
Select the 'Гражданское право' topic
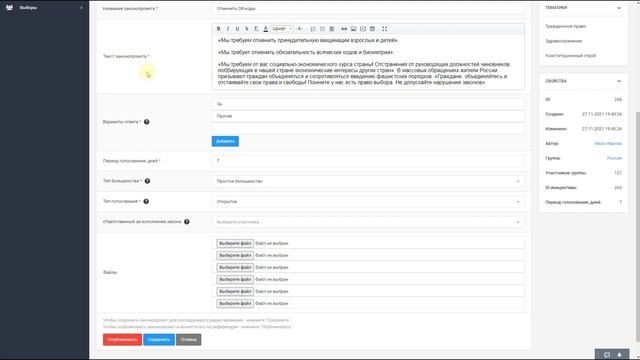566,26
